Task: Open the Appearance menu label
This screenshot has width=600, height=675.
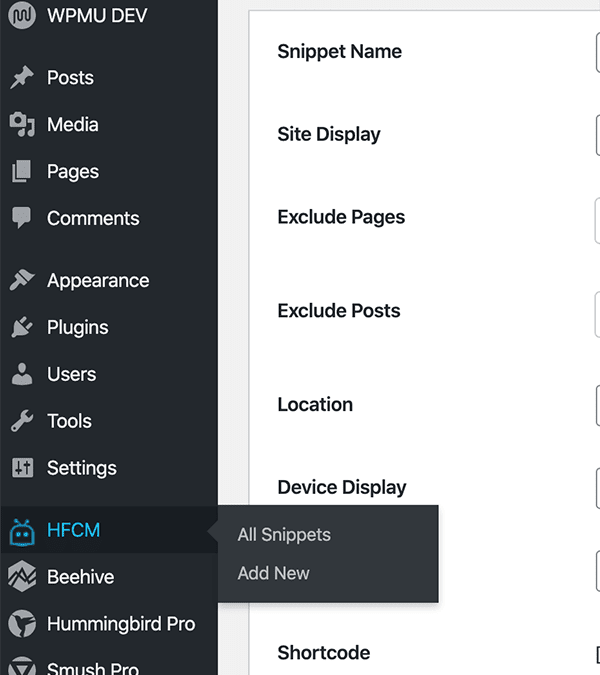Action: 98,281
